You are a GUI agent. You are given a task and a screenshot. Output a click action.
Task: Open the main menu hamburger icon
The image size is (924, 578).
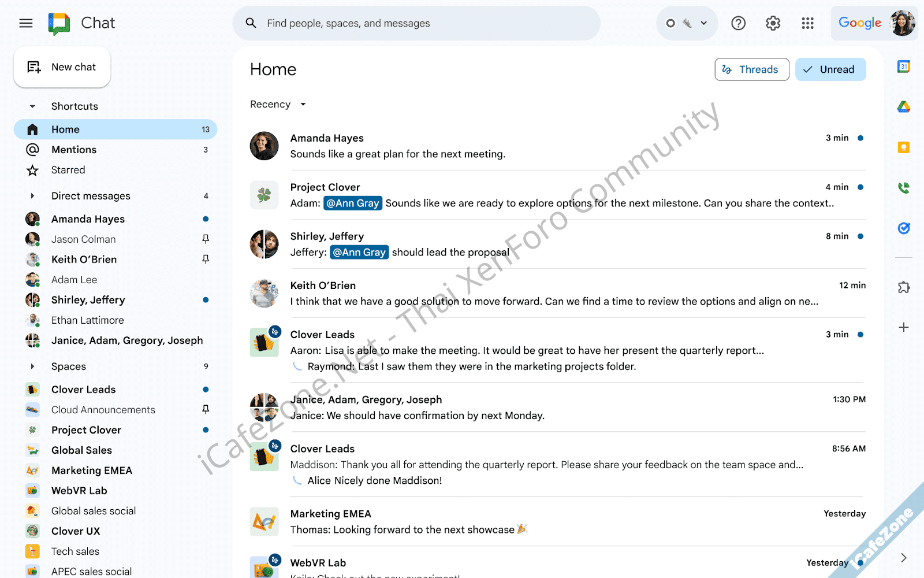(x=26, y=23)
